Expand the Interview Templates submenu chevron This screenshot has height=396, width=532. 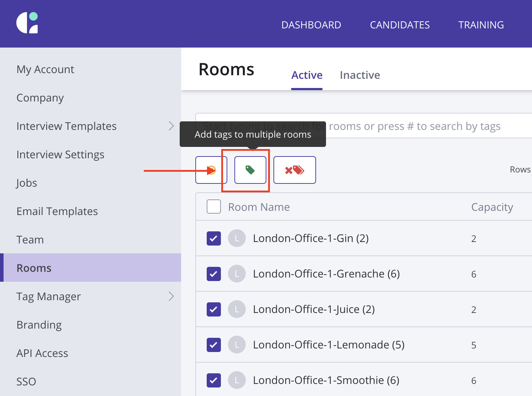[x=171, y=126]
